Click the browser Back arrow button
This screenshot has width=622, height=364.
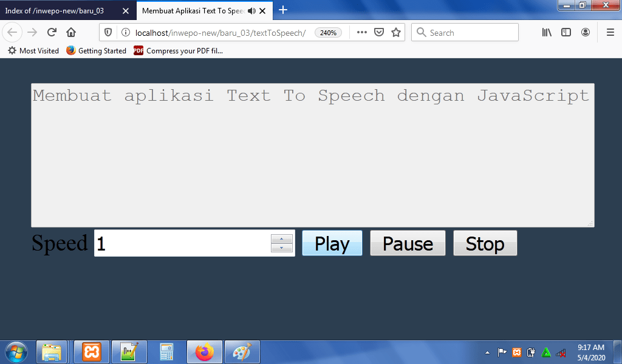click(12, 33)
